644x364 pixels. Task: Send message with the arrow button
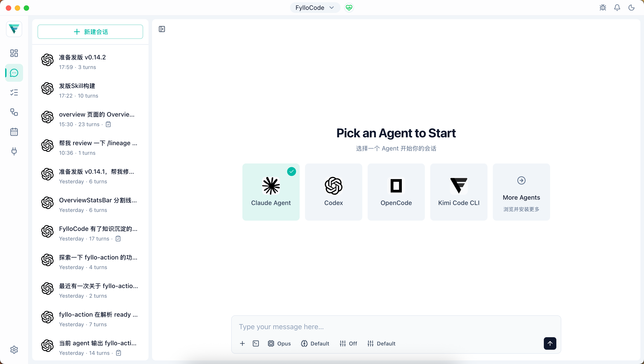550,343
